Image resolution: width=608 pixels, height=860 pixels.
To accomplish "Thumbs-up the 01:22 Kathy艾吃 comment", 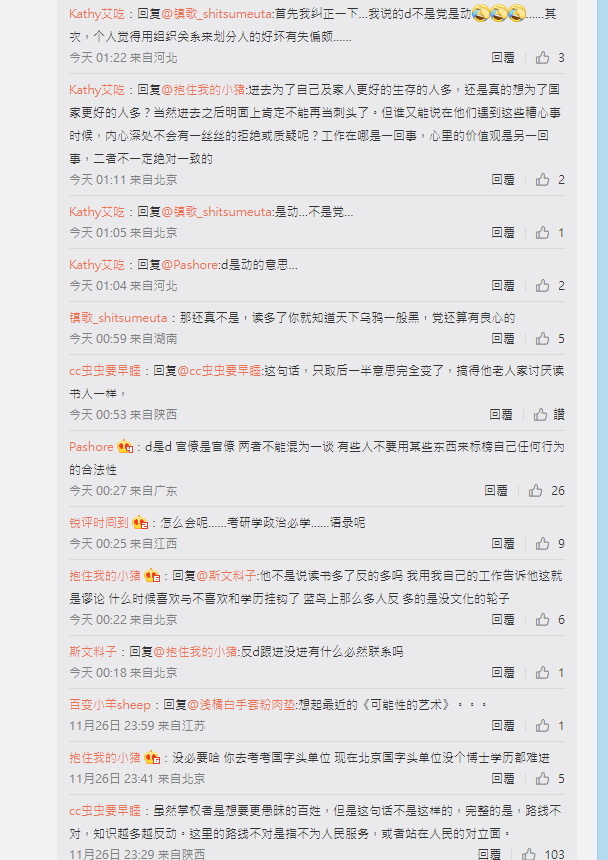I will click(x=542, y=58).
